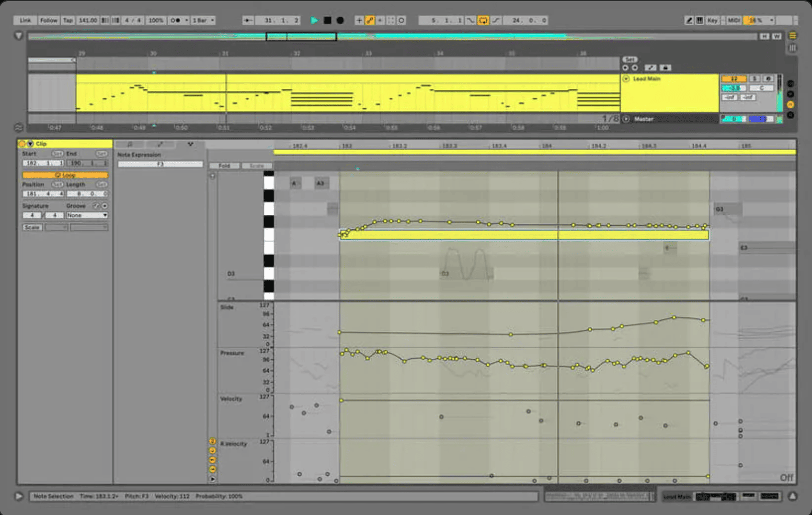The height and width of the screenshot is (515, 812).
Task: Click the MIDI Arrangement Overdub plus icon
Action: click(359, 20)
